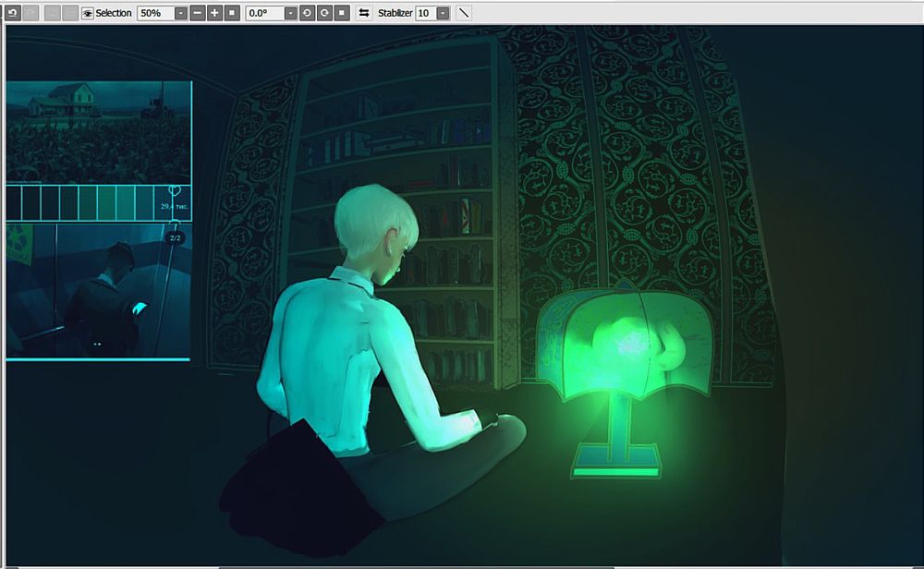
Task: Open the Stabilizer level dropdown
Action: 444,13
